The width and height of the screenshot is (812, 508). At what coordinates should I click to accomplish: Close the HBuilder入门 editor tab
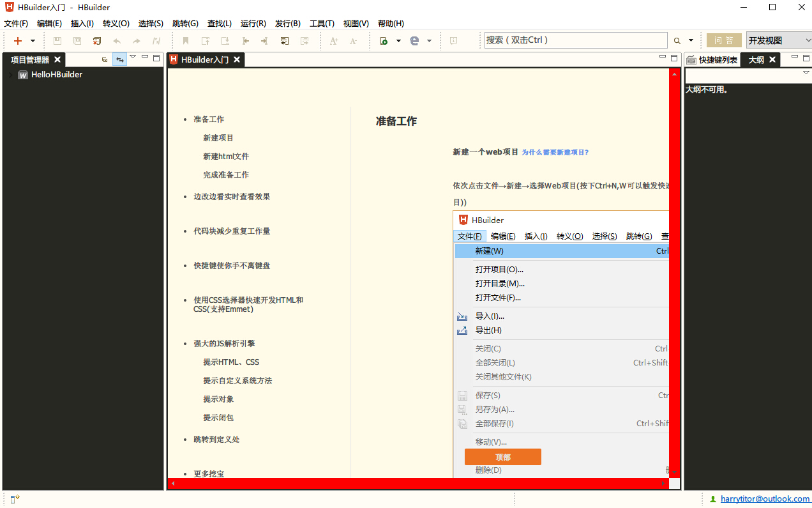tap(237, 59)
